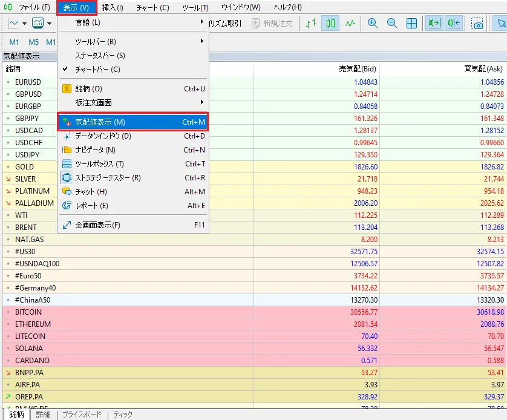Select the EURUSD row
This screenshot has width=507, height=420.
[x=255, y=82]
